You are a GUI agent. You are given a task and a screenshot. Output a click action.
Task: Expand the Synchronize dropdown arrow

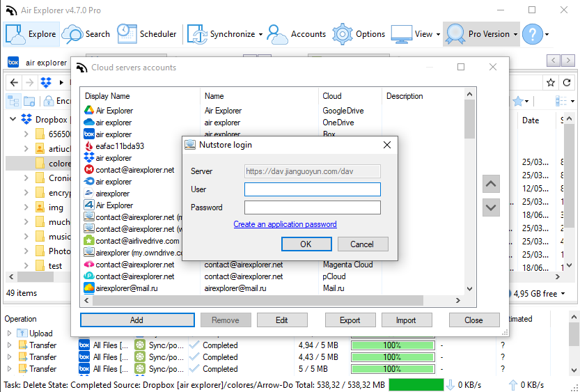260,34
